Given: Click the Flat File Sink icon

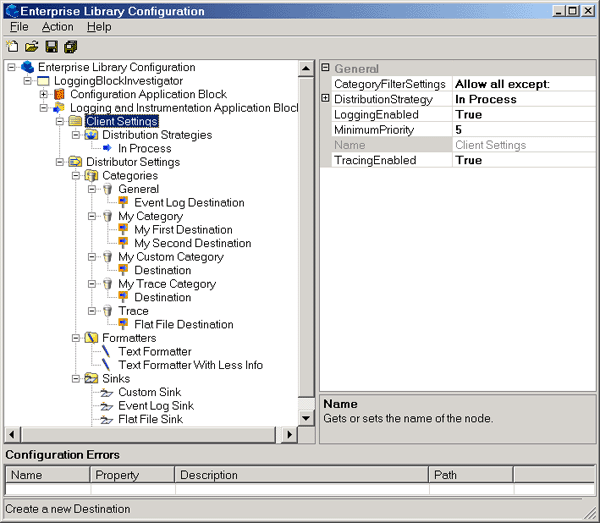Looking at the screenshot, I should pos(107,420).
